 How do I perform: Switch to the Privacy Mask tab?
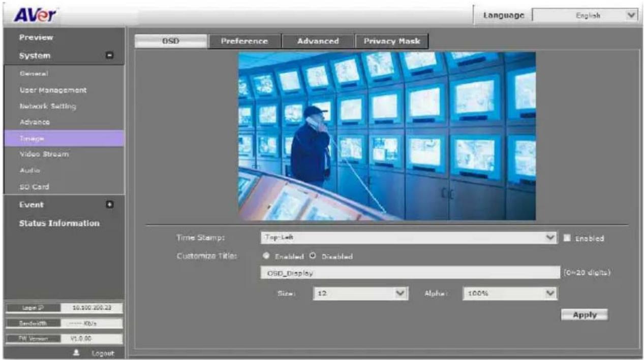tap(392, 42)
